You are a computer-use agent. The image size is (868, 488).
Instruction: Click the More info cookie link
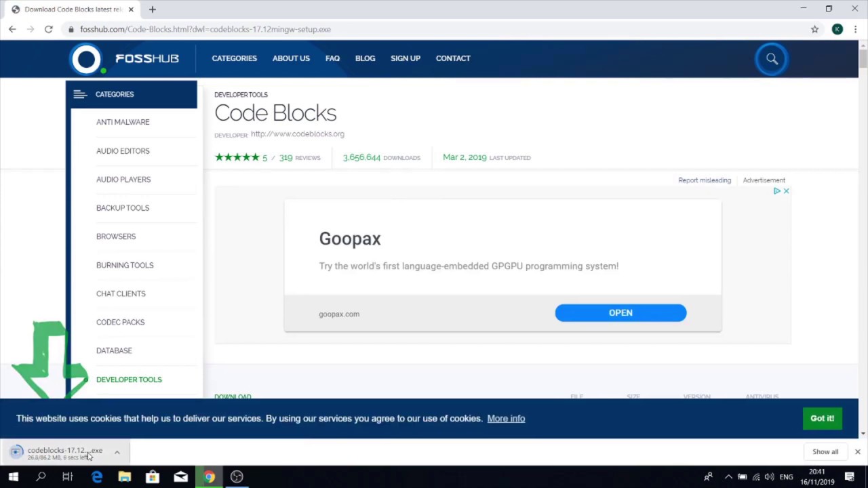point(506,418)
